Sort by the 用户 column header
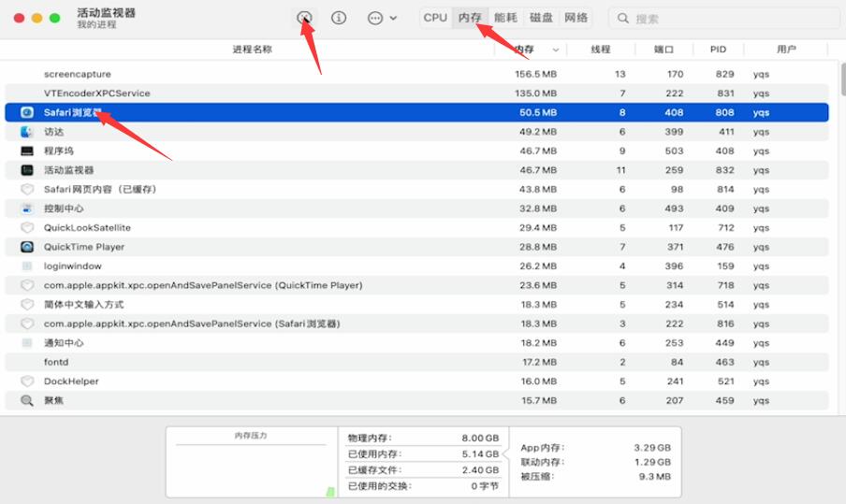Screen dimensions: 846x504 pos(786,49)
